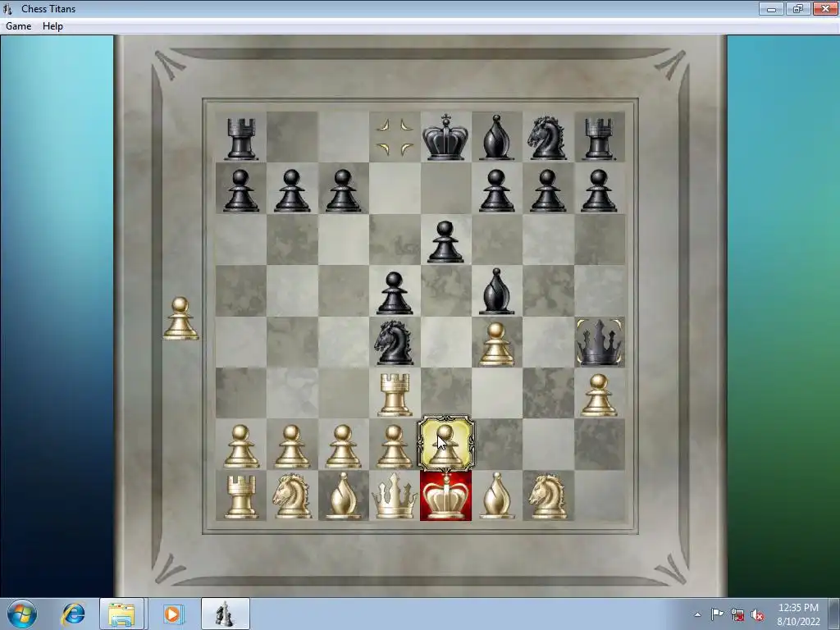Open the Game menu
Viewport: 840px width, 630px height.
click(x=18, y=26)
